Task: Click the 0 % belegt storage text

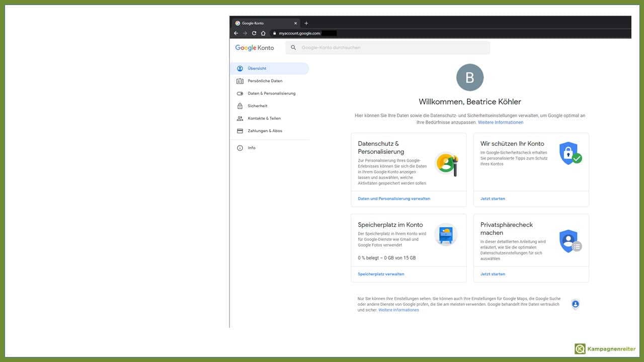Action: (x=386, y=258)
